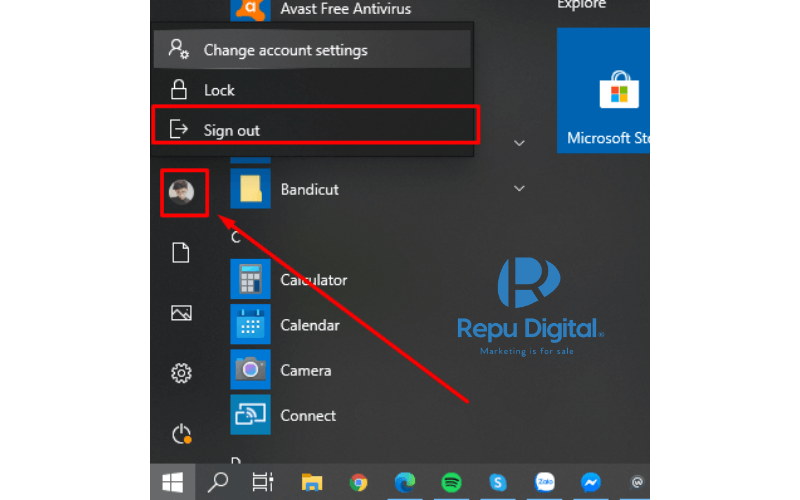Open the Microsoft Store tile
Viewport: 800px width, 500px height.
tap(603, 90)
